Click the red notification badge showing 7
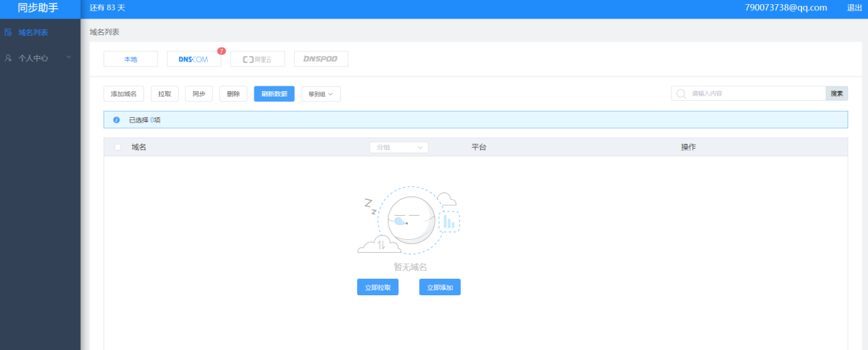The height and width of the screenshot is (350, 868). point(221,51)
